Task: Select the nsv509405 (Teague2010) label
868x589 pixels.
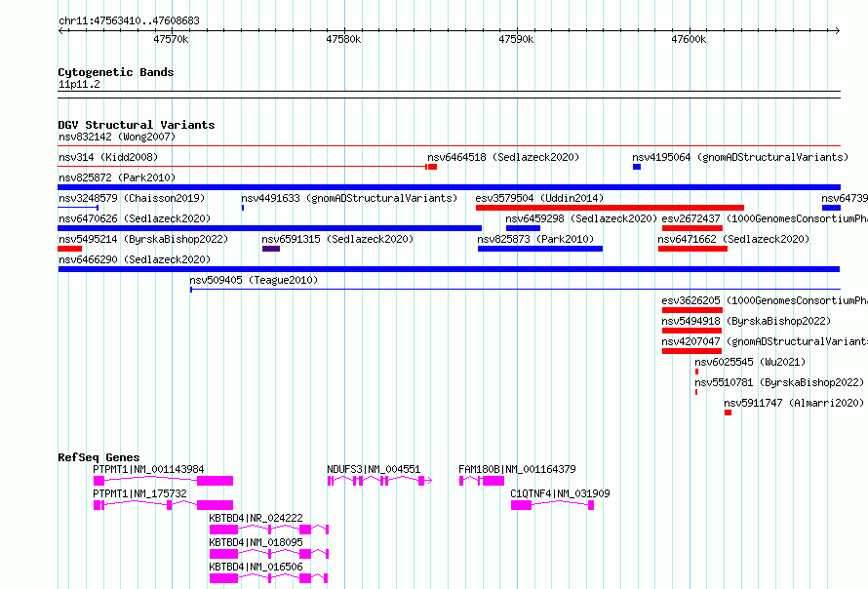Action: pyautogui.click(x=254, y=280)
